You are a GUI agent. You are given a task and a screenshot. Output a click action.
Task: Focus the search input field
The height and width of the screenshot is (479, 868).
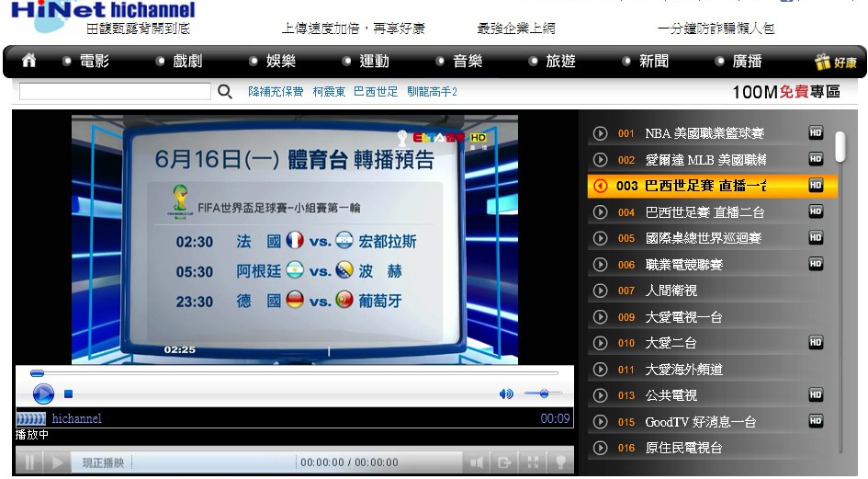(x=115, y=91)
